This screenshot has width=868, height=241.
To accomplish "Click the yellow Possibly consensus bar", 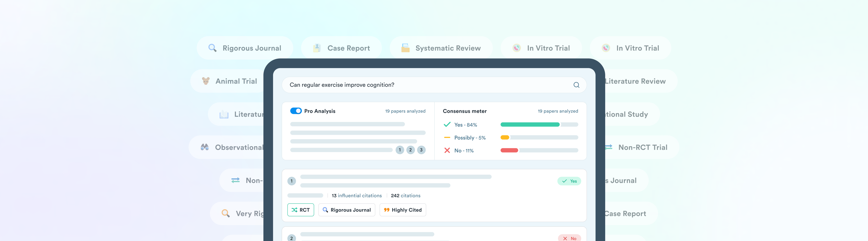I will (505, 137).
